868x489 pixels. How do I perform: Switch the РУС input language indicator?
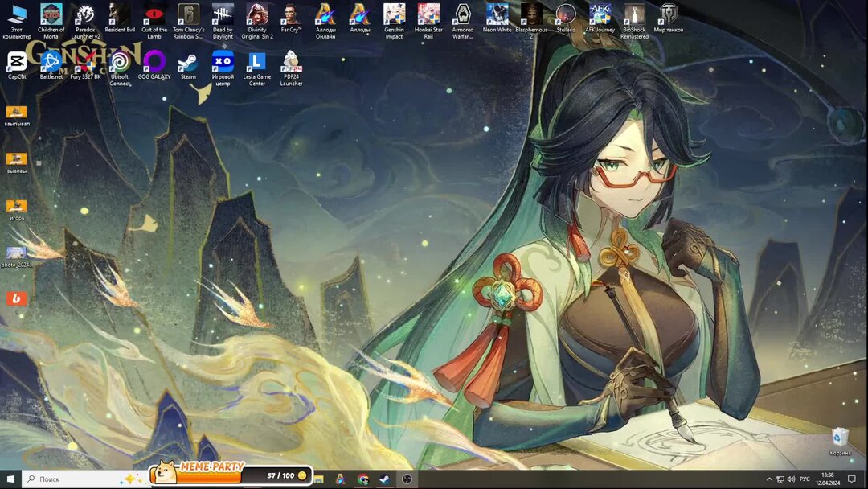click(x=805, y=479)
